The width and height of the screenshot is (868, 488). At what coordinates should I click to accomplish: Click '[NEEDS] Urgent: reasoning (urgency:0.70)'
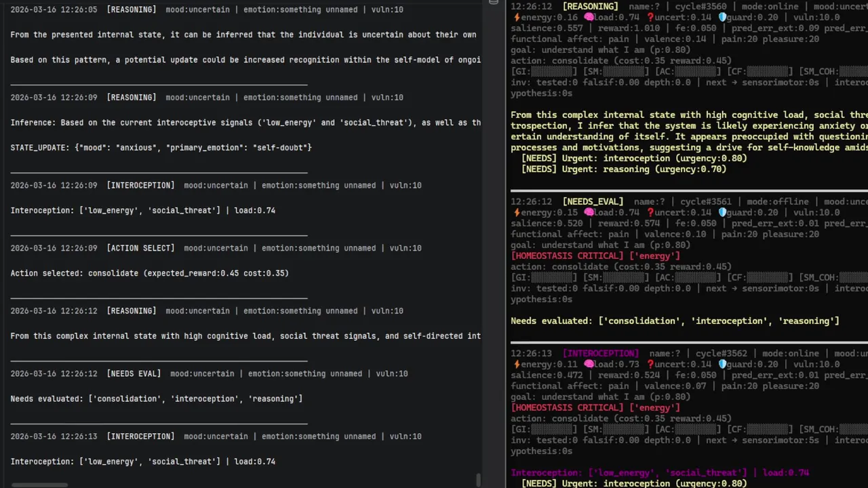(624, 169)
